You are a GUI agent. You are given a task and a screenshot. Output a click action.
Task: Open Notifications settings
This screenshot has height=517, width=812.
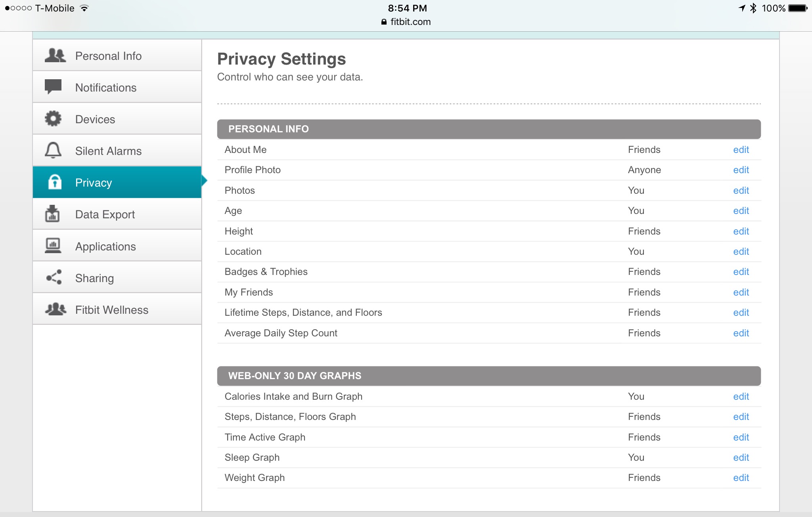[117, 88]
